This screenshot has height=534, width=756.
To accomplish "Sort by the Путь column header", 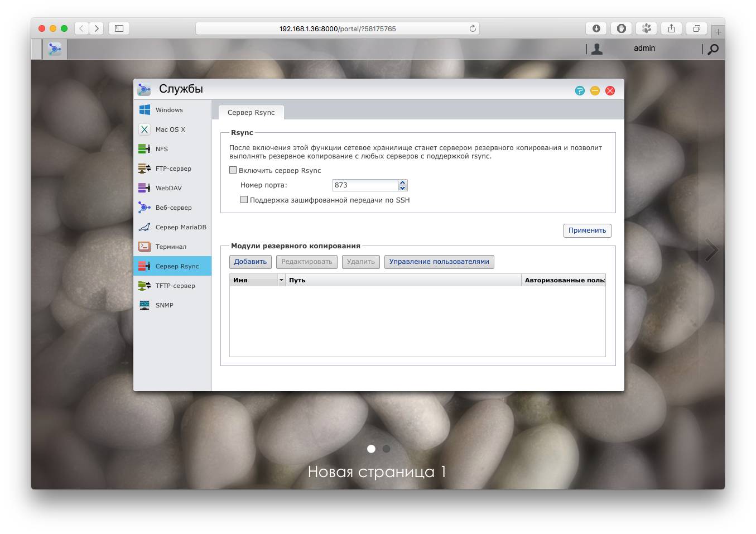I will tap(403, 280).
